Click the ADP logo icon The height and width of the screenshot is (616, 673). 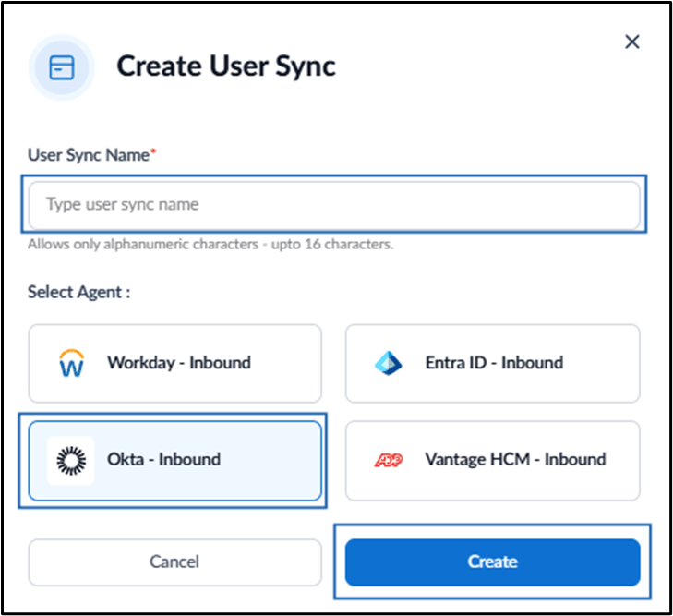click(389, 460)
